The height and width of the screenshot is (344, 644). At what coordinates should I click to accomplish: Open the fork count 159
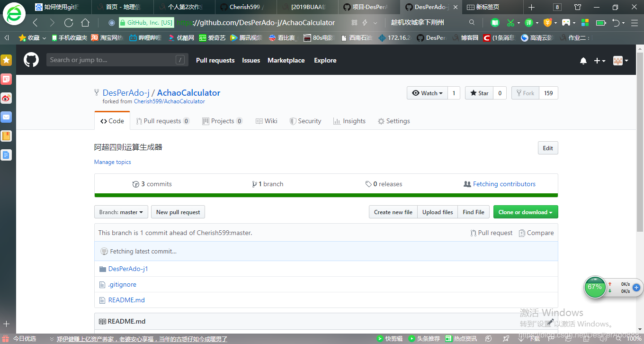[x=548, y=93]
